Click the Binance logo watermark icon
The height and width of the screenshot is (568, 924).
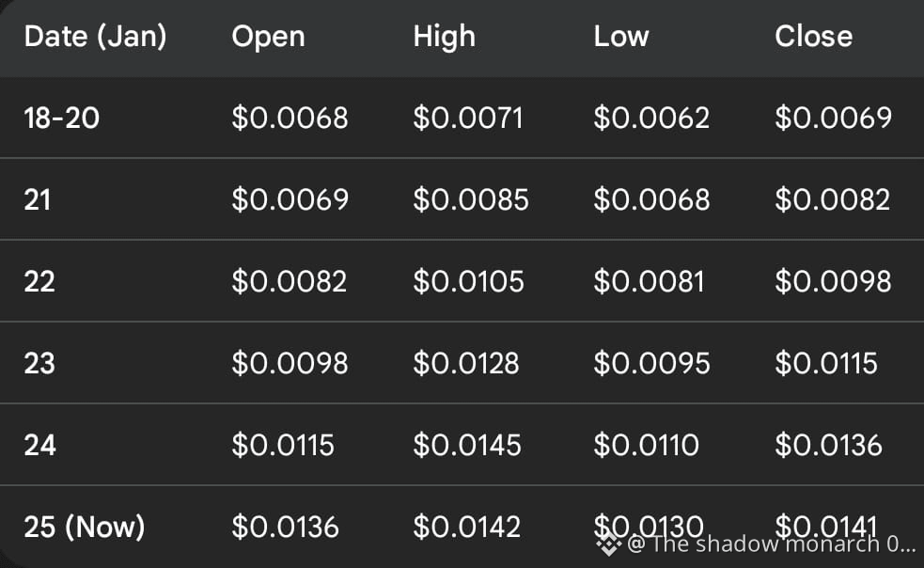609,544
